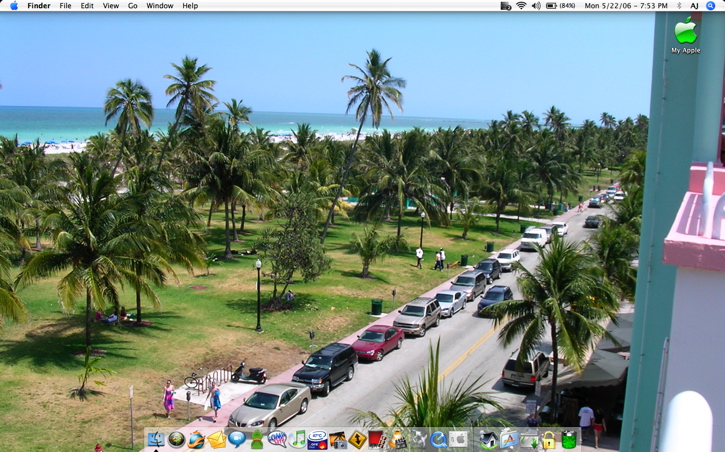Click the yellow padlock icon in Dock
Viewport: 725px width, 452px height.
pos(549,440)
